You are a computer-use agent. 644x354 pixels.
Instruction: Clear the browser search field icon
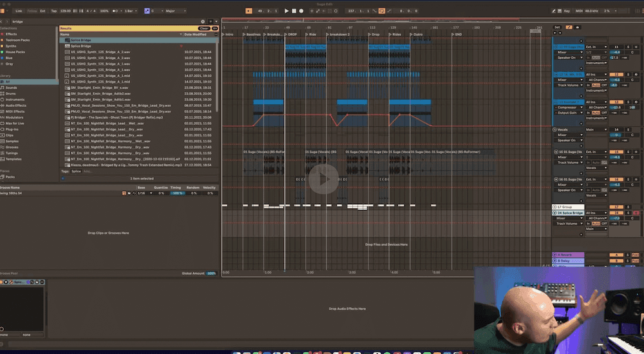tap(202, 21)
